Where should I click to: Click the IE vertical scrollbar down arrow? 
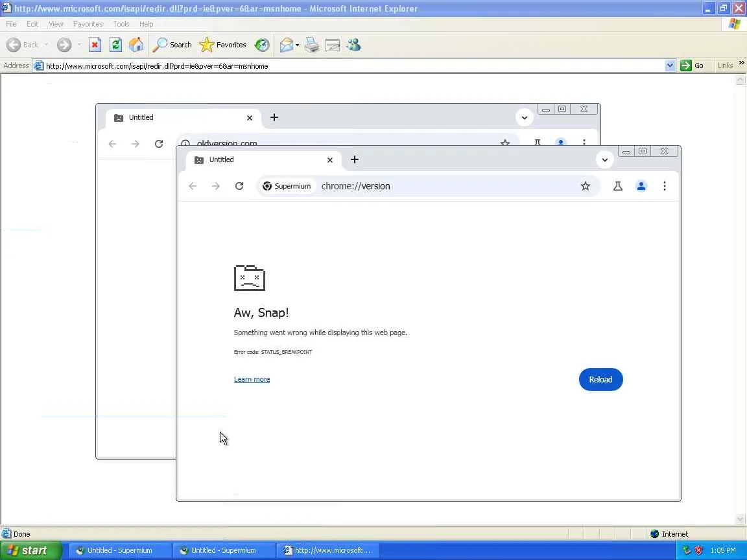pyautogui.click(x=741, y=519)
